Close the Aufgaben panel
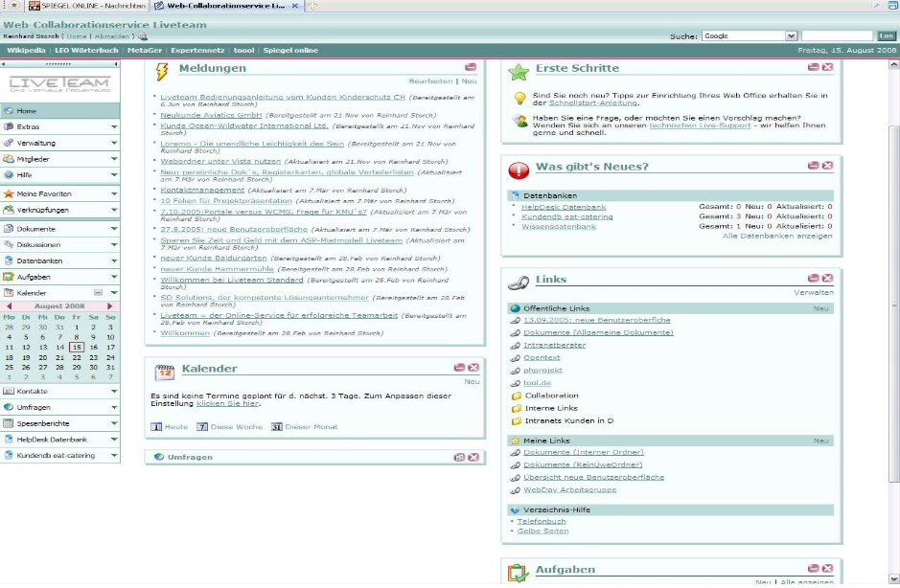The height and width of the screenshot is (588, 900). coord(827,569)
